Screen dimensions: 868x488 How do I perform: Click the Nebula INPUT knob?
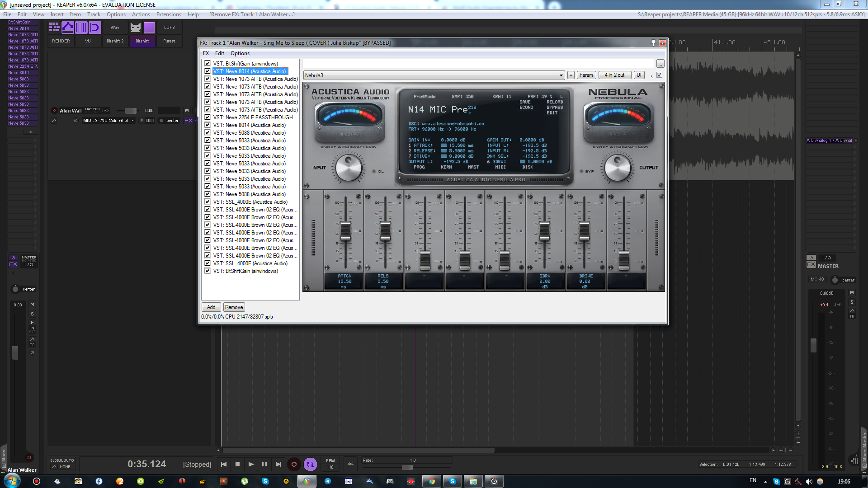click(349, 168)
